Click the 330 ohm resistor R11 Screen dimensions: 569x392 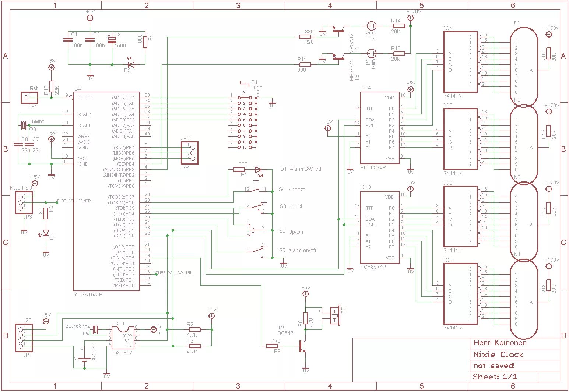305,64
